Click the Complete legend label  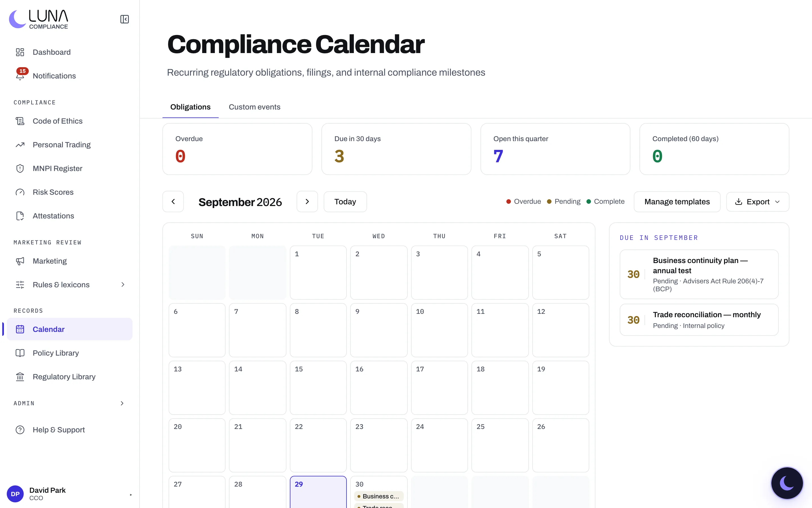pyautogui.click(x=609, y=201)
